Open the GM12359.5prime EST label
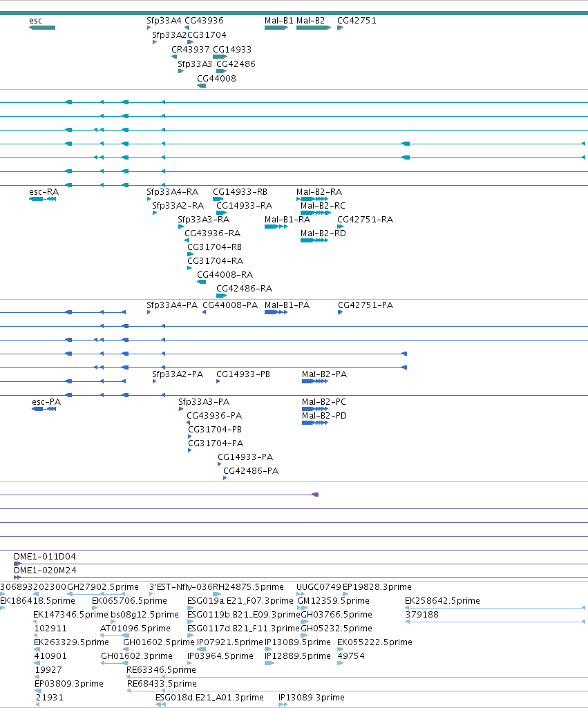 tap(333, 600)
